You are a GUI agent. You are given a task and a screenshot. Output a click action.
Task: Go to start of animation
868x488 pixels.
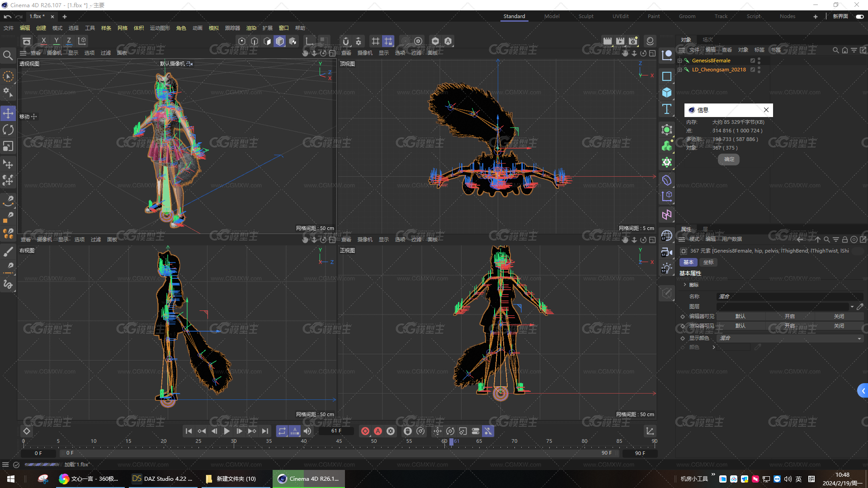pos(189,431)
